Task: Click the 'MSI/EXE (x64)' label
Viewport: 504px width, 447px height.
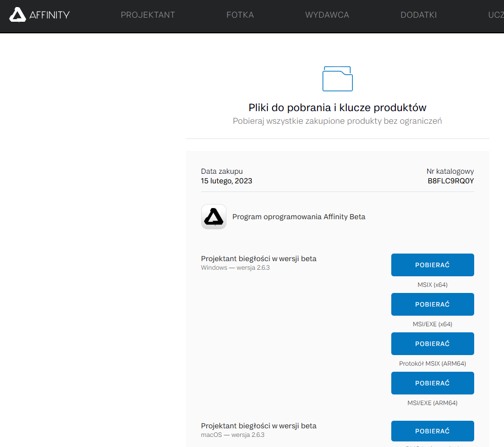Action: [x=433, y=324]
